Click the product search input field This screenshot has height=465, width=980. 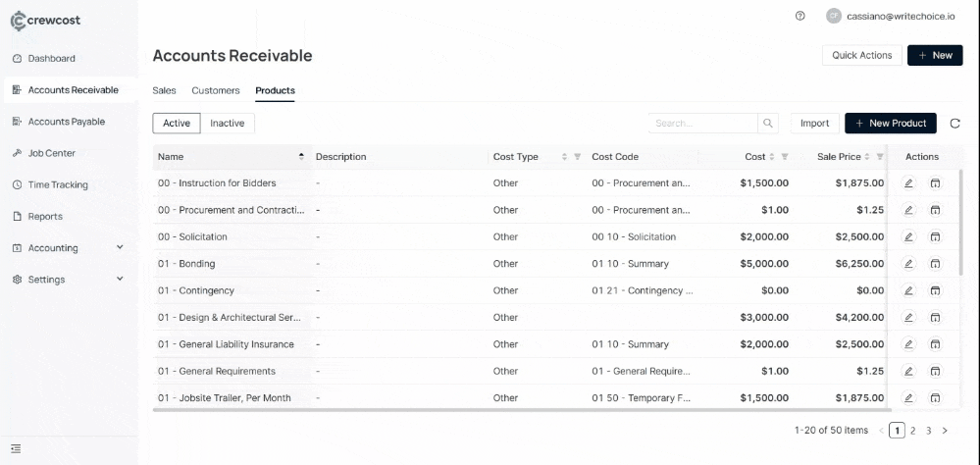click(702, 124)
